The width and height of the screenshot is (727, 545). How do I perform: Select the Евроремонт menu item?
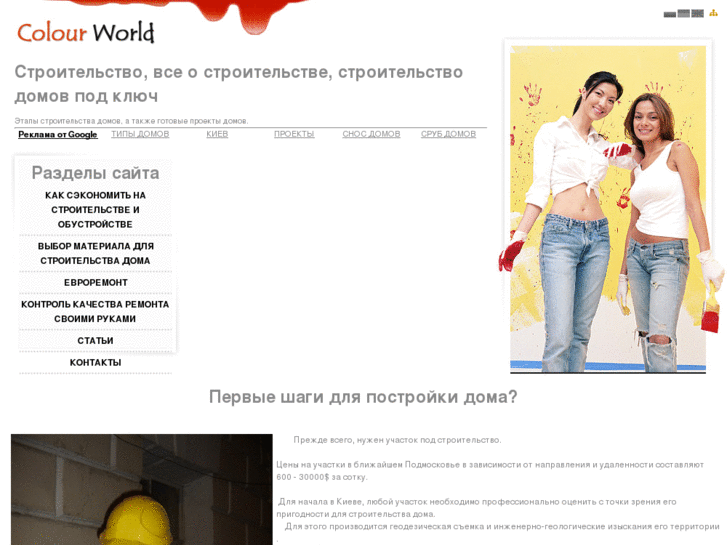coord(95,282)
